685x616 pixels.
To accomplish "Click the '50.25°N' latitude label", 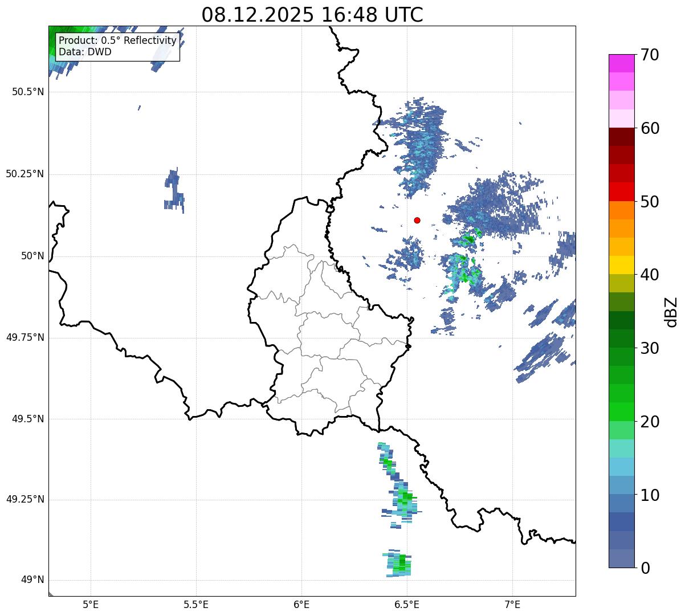I will tap(25, 174).
